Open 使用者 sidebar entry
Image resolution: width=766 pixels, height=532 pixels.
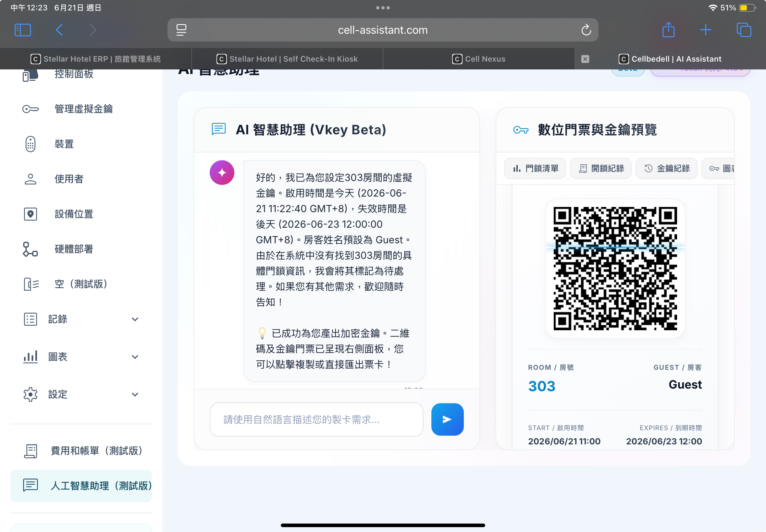(x=81, y=179)
